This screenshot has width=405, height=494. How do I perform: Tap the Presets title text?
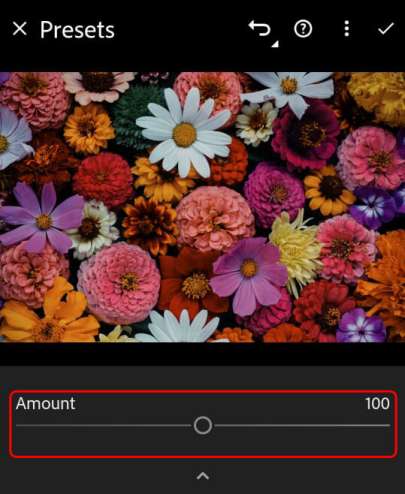pyautogui.click(x=77, y=30)
